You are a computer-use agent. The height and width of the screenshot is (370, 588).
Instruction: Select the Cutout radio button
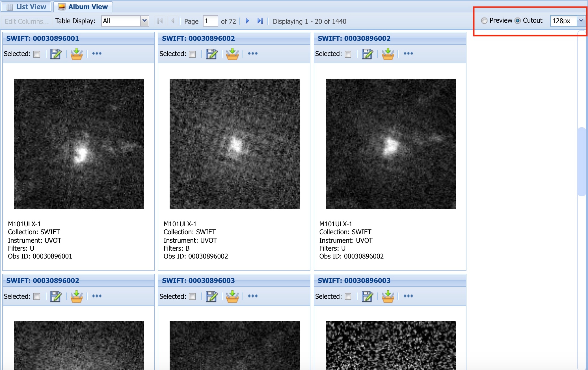pos(518,21)
